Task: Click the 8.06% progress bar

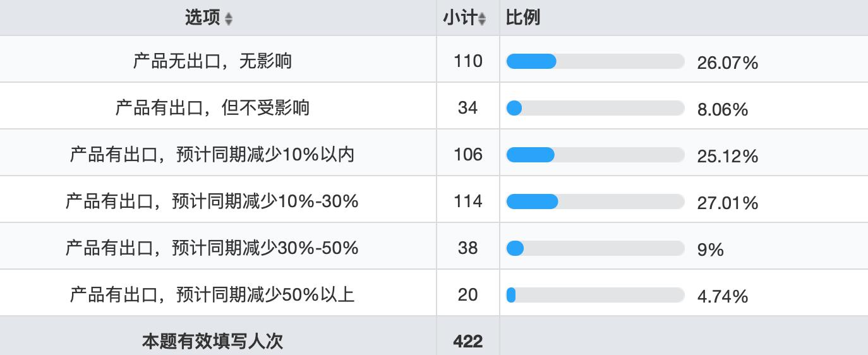Action: [595, 108]
